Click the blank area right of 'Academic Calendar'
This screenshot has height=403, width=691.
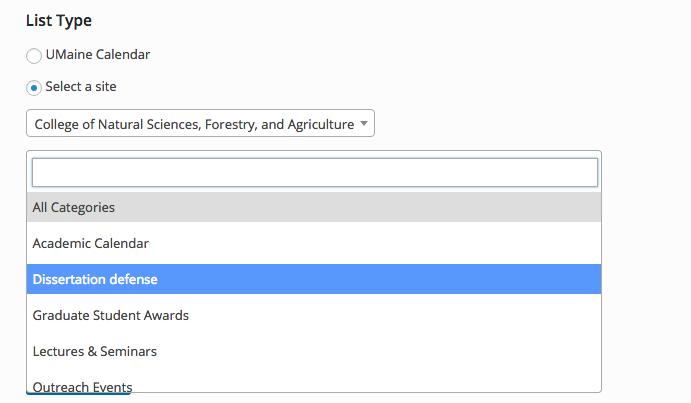[375, 243]
